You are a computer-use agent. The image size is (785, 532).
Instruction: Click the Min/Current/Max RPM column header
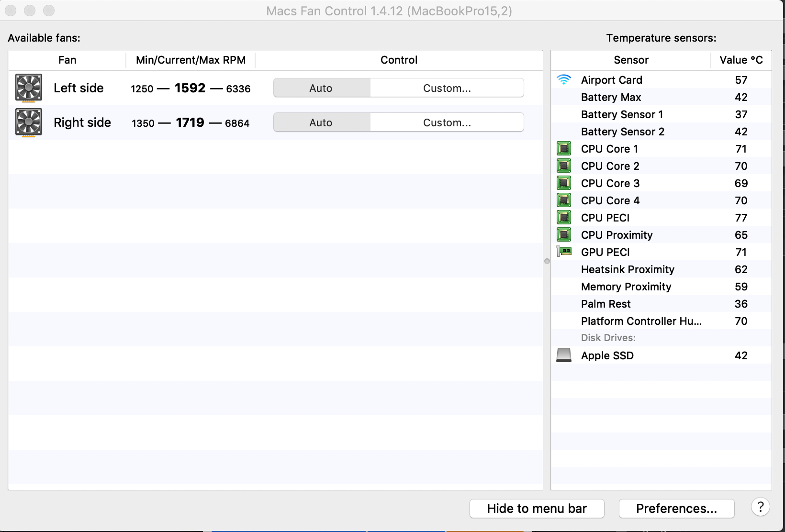tap(191, 60)
